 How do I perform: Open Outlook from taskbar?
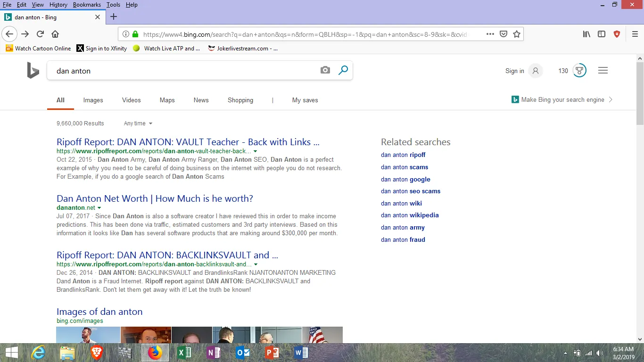click(x=243, y=353)
